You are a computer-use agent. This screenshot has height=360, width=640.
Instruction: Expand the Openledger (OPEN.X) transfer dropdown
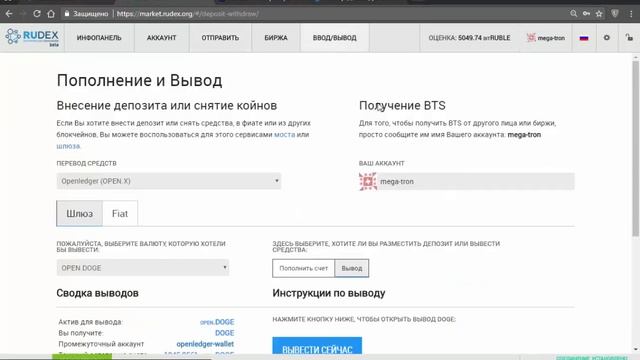coord(169,181)
